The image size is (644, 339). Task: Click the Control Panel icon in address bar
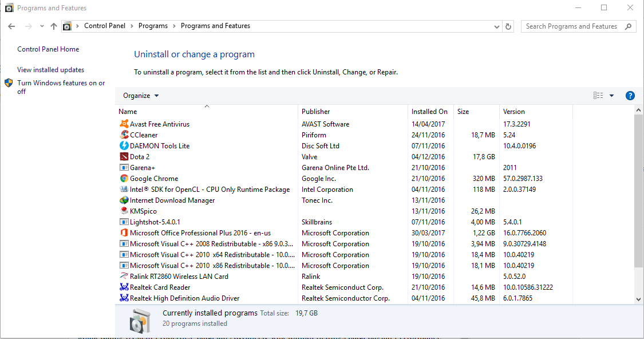point(67,26)
